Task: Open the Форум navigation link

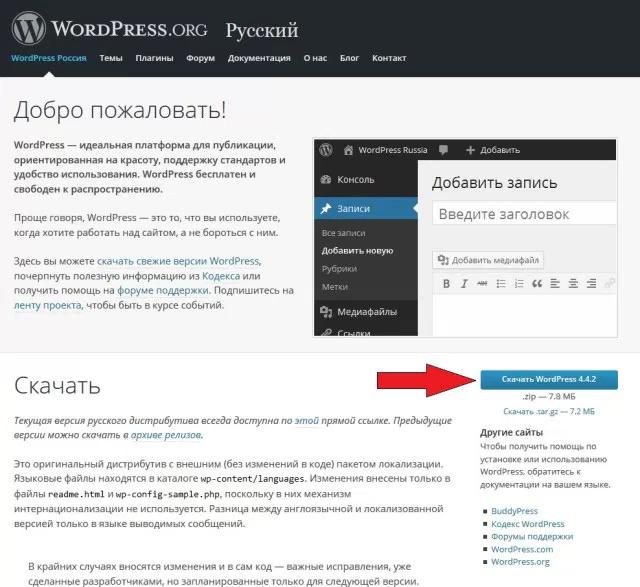Action: point(200,58)
